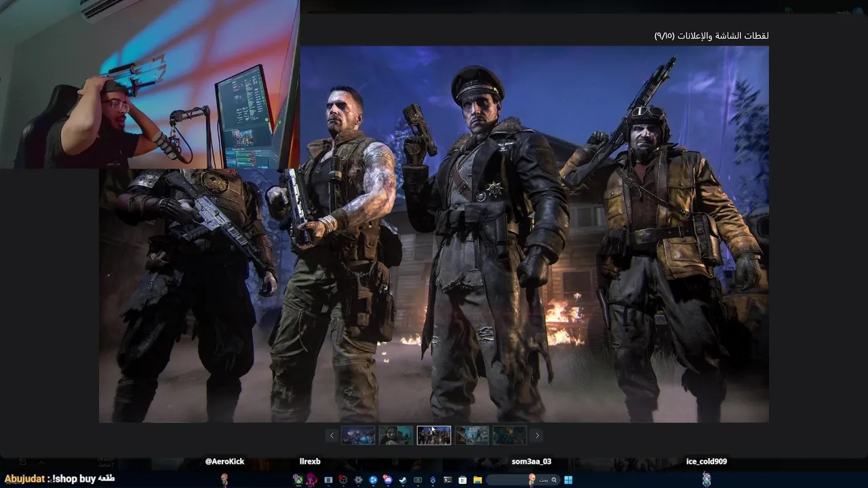Open the envelope-like icon in the taskbar

[418, 480]
